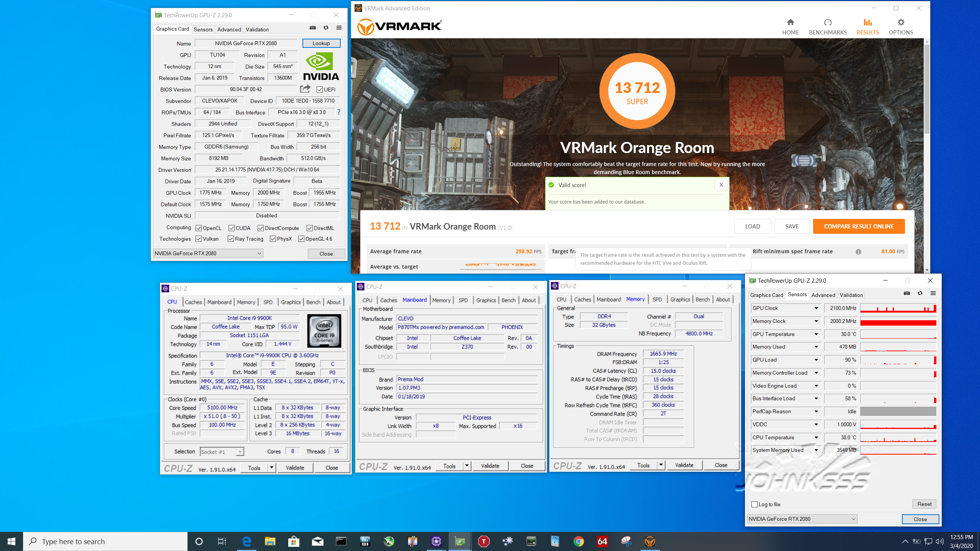This screenshot has height=551, width=980.
Task: Click the Type here to search box
Action: (x=105, y=541)
